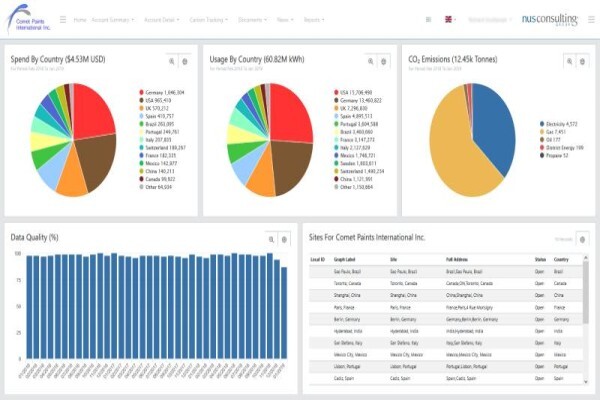Image resolution: width=600 pixels, height=400 pixels.
Task: Open the left hamburger menu beside Comet Paints logo
Action: [63, 19]
